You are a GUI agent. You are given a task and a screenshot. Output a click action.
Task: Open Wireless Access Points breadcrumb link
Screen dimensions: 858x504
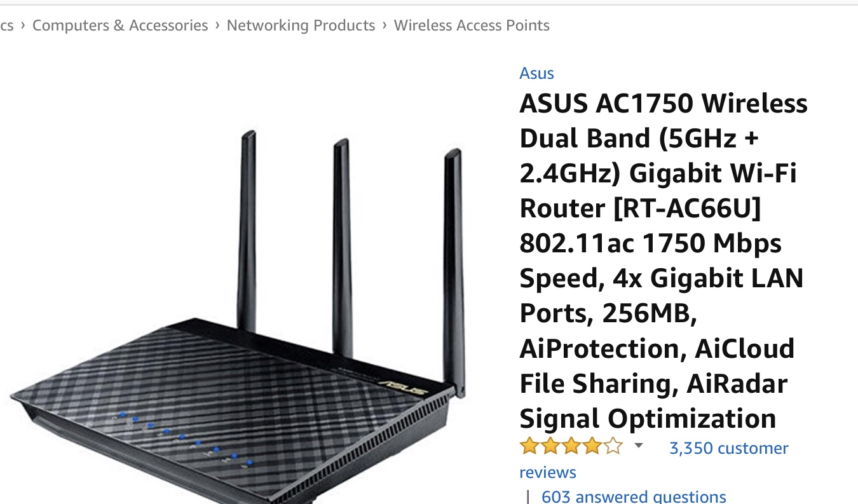pos(472,25)
